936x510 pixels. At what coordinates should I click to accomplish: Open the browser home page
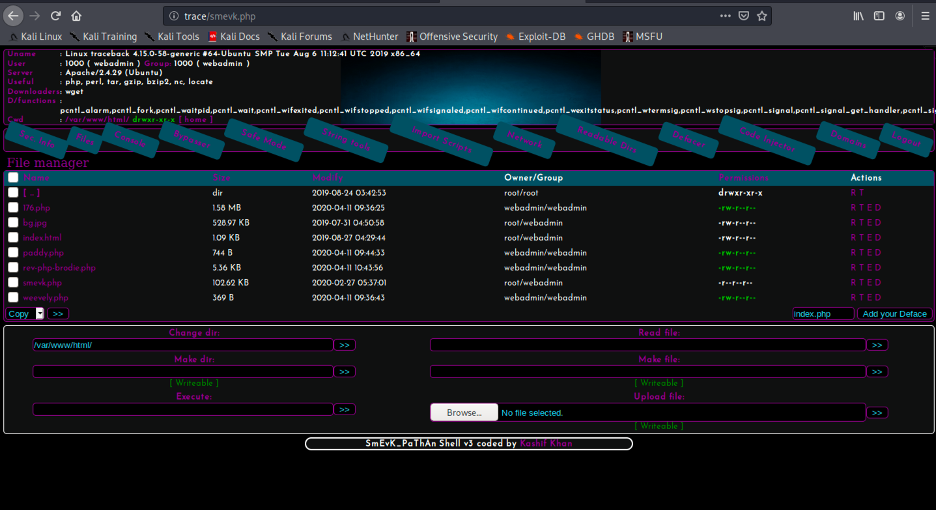click(76, 16)
